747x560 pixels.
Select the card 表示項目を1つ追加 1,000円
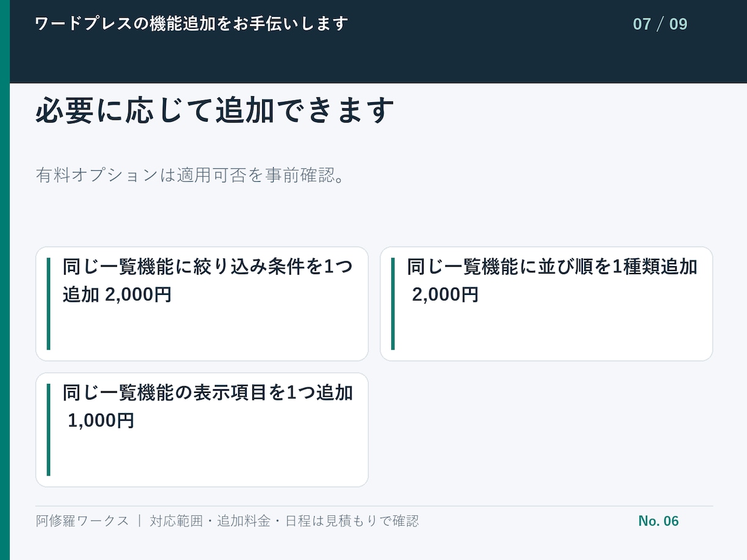(x=202, y=430)
